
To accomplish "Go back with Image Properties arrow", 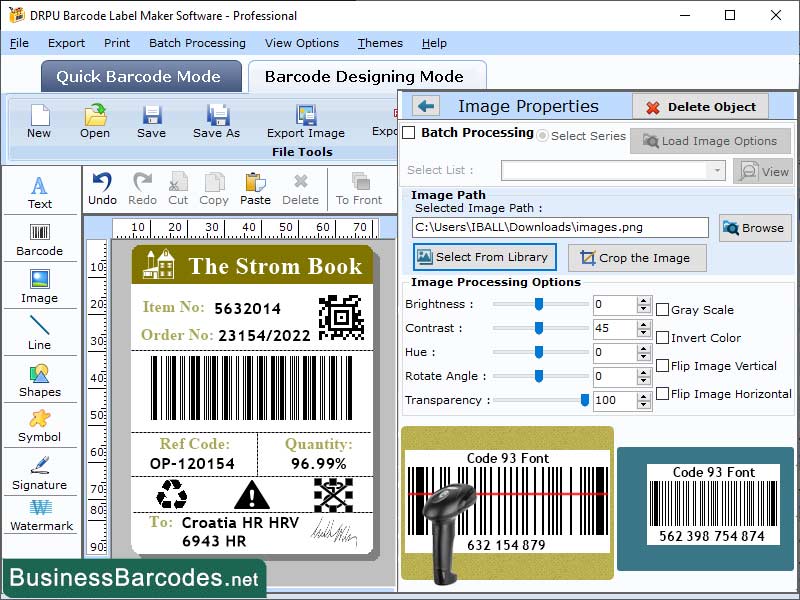I will tap(426, 106).
